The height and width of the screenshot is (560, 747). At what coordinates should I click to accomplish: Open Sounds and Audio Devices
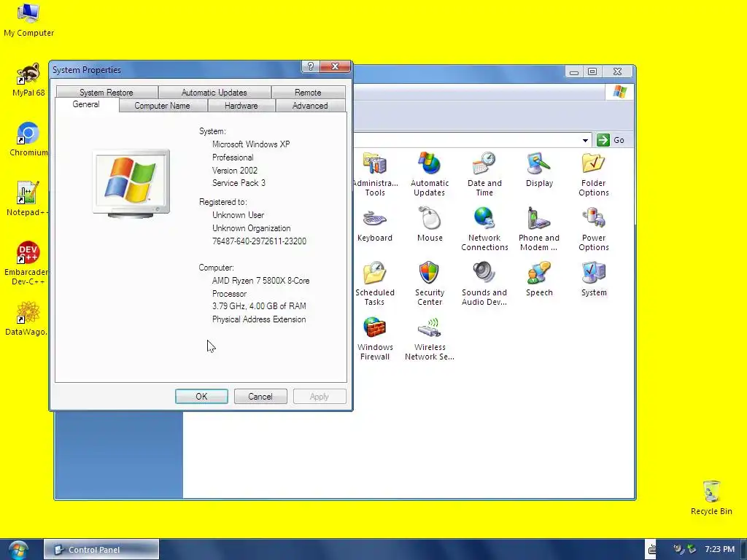[x=484, y=284]
